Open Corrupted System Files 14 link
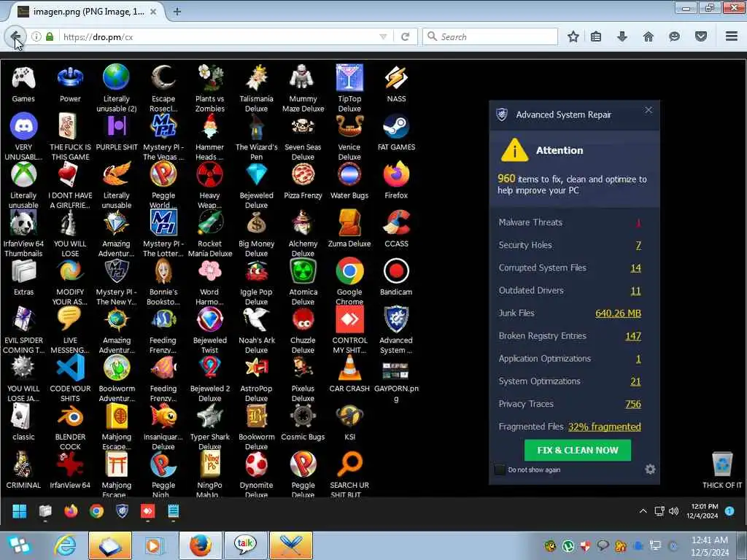This screenshot has height=560, width=747. coord(635,268)
